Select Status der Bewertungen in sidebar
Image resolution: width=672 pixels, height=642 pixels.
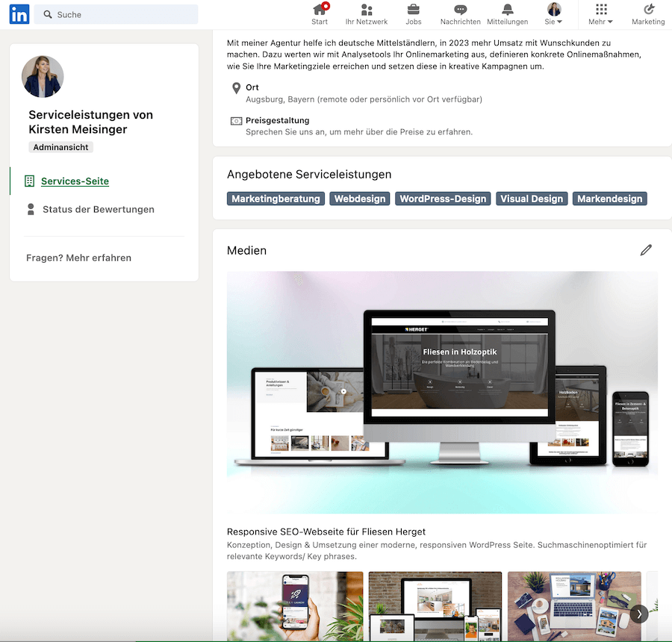(98, 210)
